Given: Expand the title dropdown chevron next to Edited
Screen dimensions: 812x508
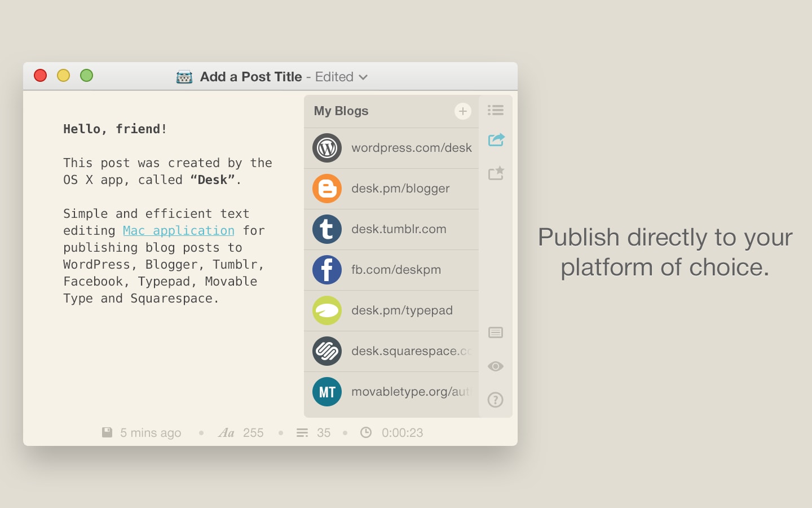Looking at the screenshot, I should (x=363, y=77).
